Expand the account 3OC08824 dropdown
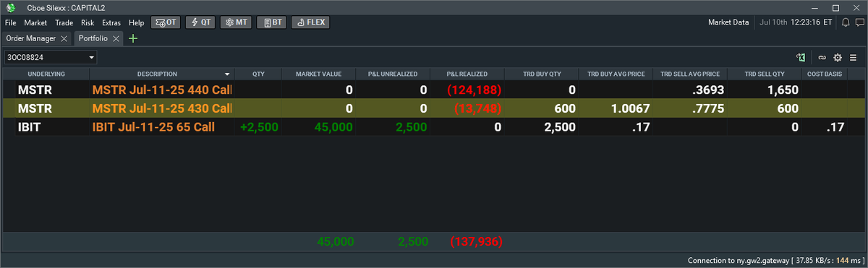The image size is (868, 268). pyautogui.click(x=92, y=57)
